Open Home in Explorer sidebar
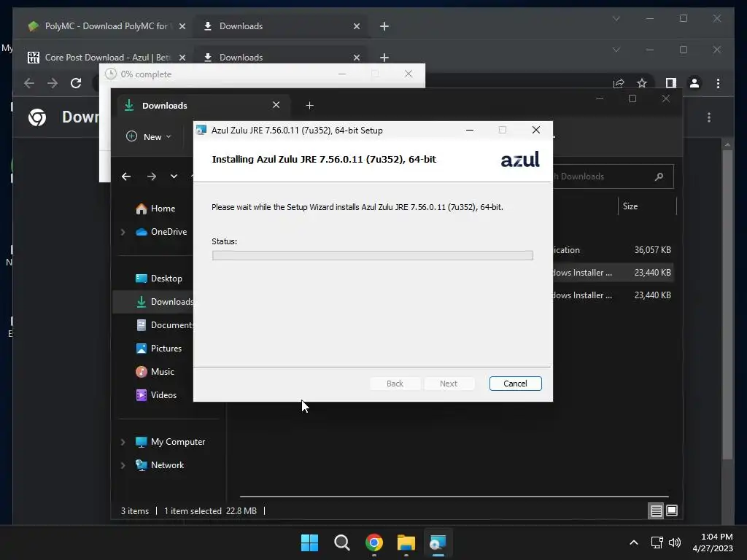The height and width of the screenshot is (560, 747). pos(156,209)
